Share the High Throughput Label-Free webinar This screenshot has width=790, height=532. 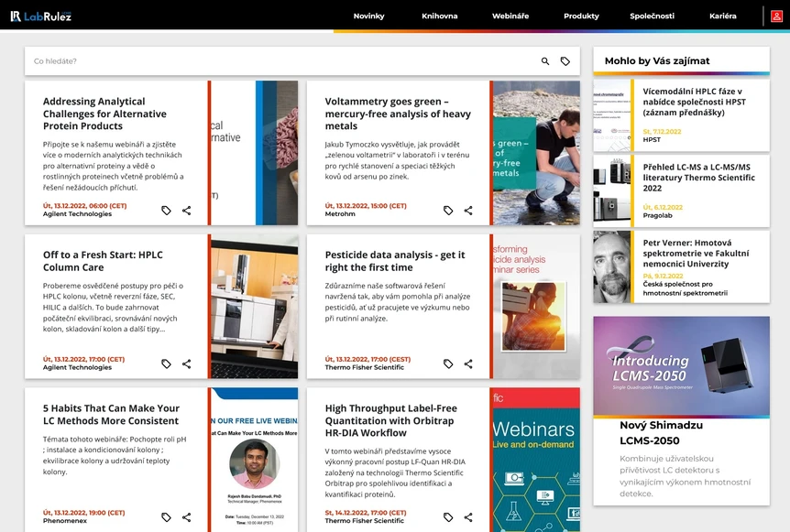click(468, 517)
